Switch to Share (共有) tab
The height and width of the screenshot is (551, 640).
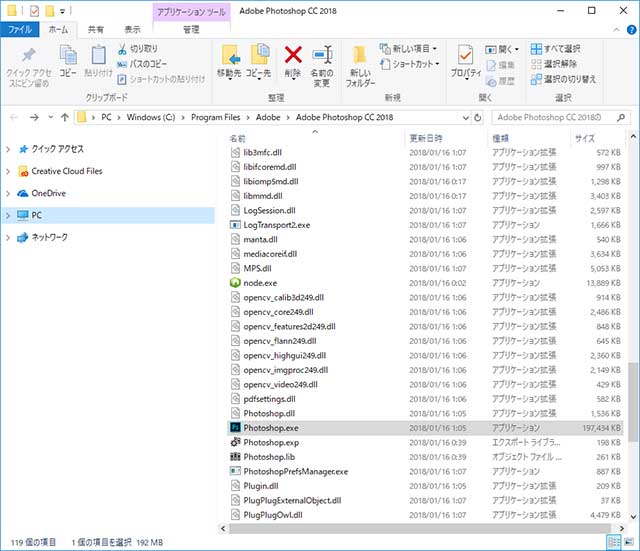96,29
